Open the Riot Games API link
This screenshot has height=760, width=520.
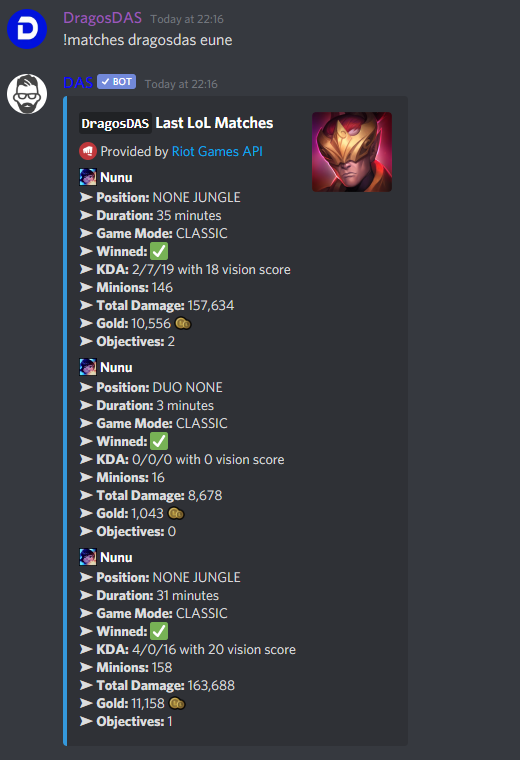(x=217, y=151)
